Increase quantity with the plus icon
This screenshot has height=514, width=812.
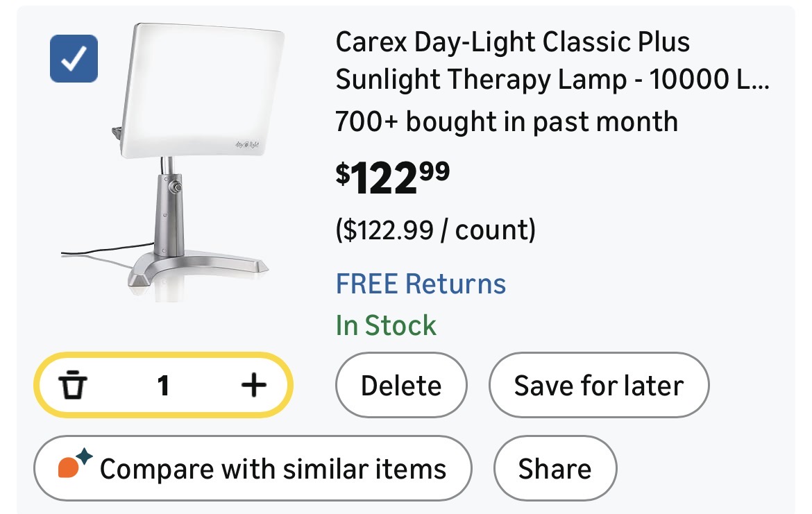click(253, 386)
